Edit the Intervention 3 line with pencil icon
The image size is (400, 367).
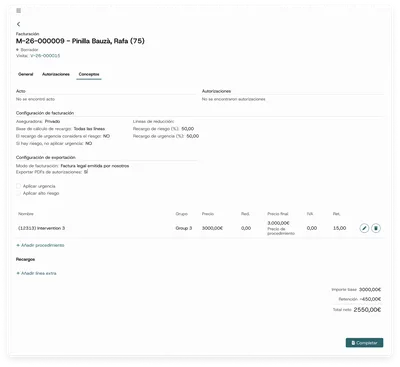[364, 228]
